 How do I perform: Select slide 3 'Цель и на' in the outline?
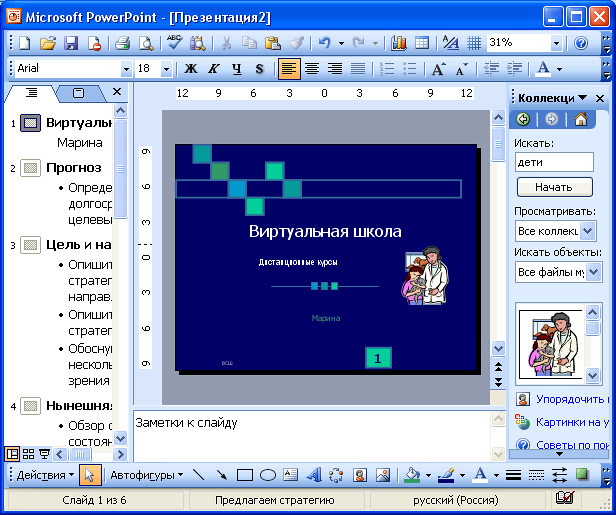coord(79,245)
